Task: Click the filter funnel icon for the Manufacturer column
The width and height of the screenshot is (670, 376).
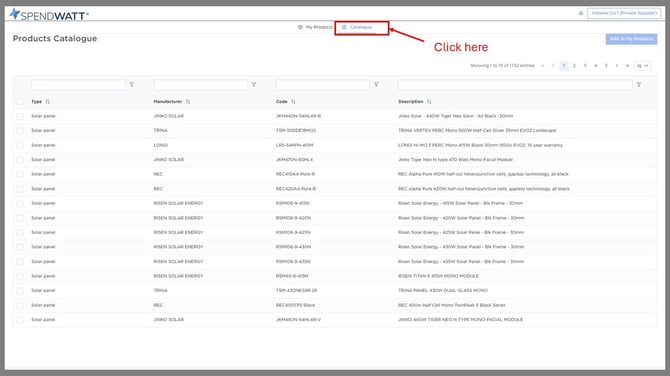Action: [x=254, y=85]
